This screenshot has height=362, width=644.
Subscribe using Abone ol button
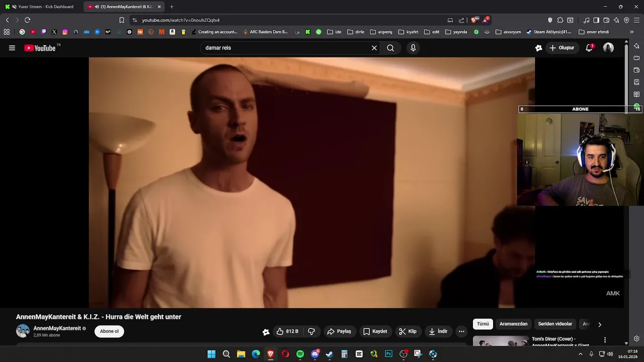(109, 331)
